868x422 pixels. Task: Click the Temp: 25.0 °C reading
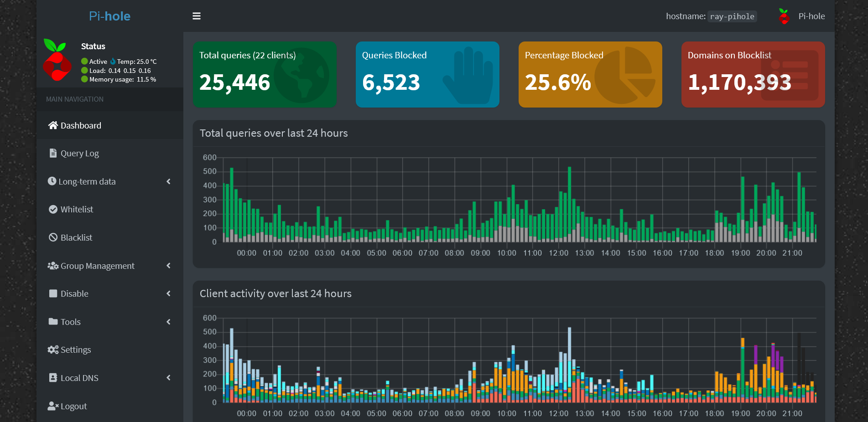[x=137, y=61]
